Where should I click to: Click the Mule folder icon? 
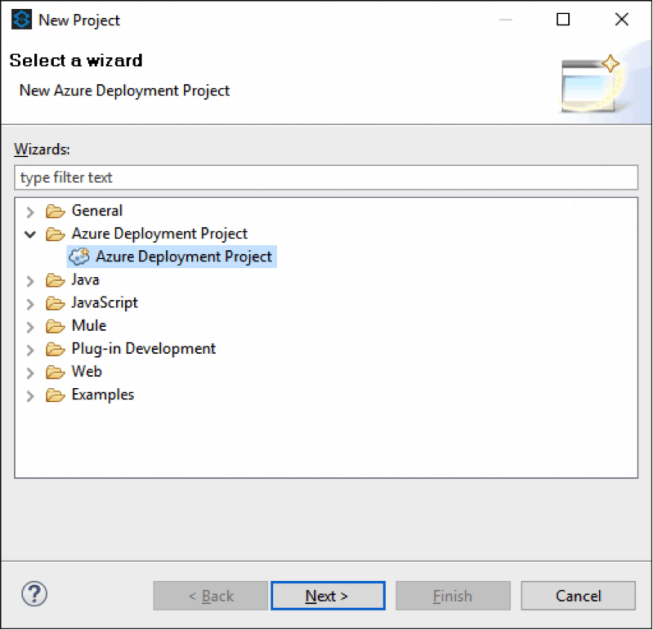click(x=55, y=326)
